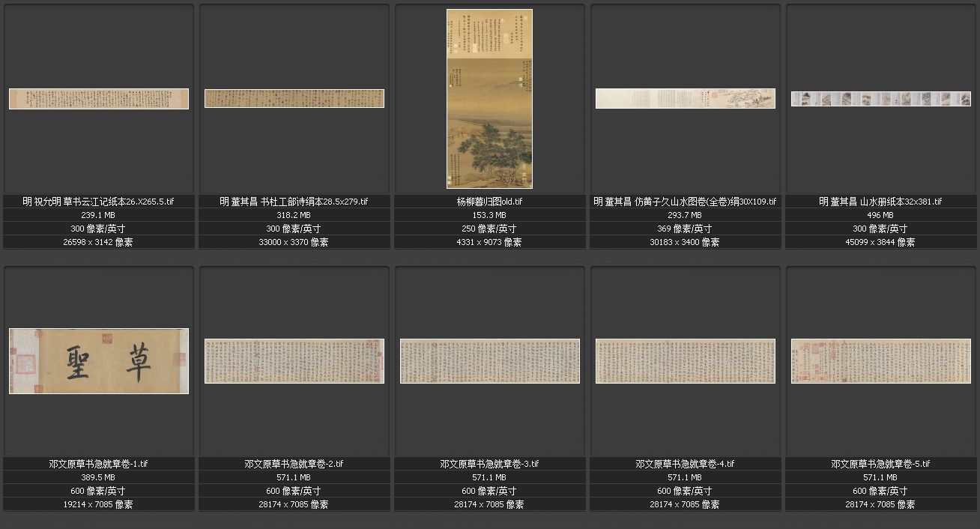The height and width of the screenshot is (529, 980).
Task: Click the 邓文原草书急就章卷-5 thumbnail with red seals
Action: (880, 361)
